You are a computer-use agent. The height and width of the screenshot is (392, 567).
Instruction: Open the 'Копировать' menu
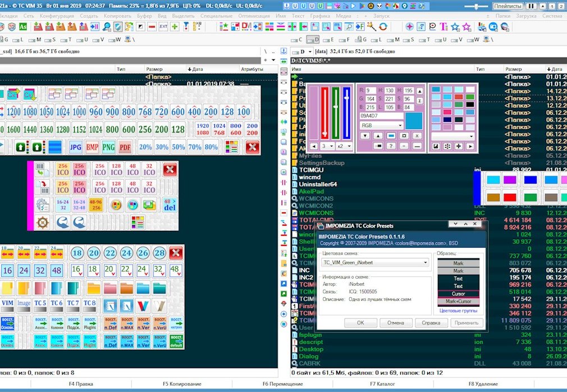click(x=117, y=16)
